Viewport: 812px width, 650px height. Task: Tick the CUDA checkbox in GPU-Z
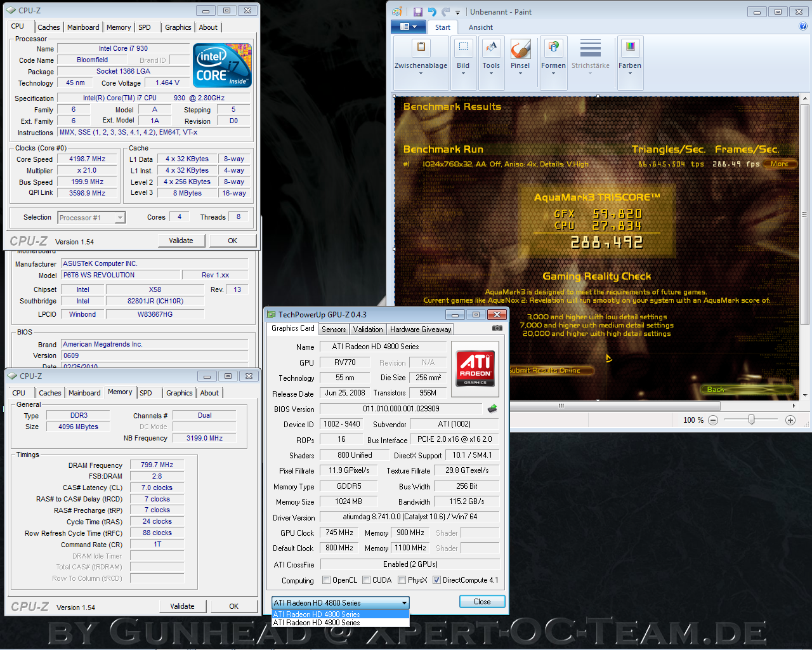(366, 580)
